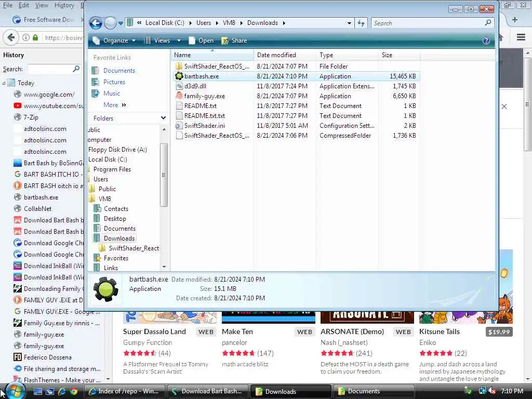The width and height of the screenshot is (532, 399).
Task: Launch Internet Explorer quick launch icon
Action: (x=62, y=392)
